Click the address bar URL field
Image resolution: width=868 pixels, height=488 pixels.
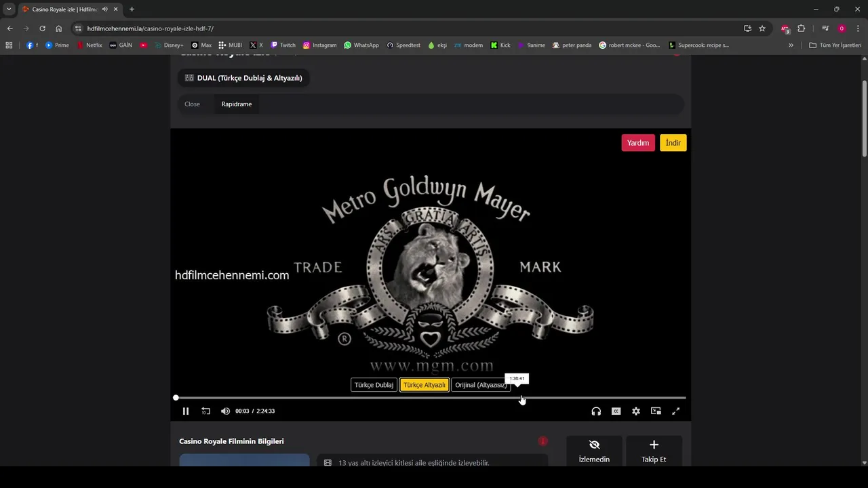(407, 28)
